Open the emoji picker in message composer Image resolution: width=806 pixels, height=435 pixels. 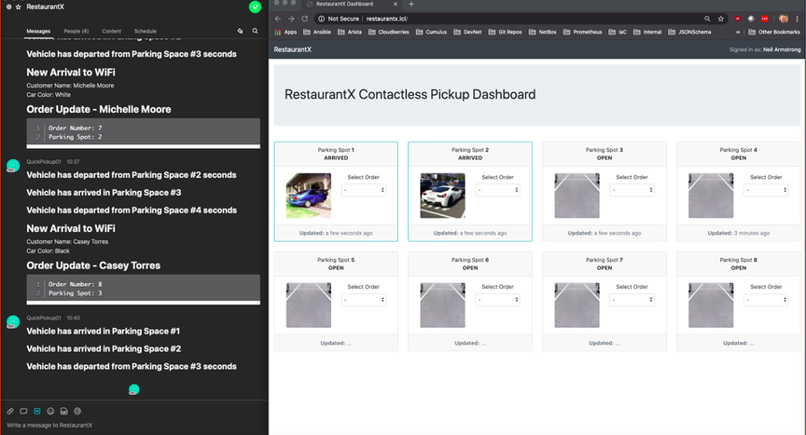pyautogui.click(x=50, y=411)
